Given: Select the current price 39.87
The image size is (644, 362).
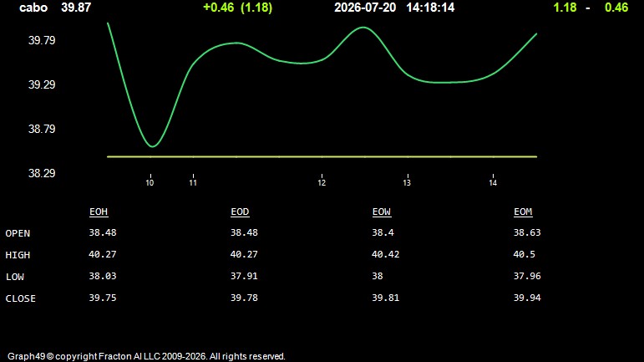Looking at the screenshot, I should pyautogui.click(x=76, y=8).
